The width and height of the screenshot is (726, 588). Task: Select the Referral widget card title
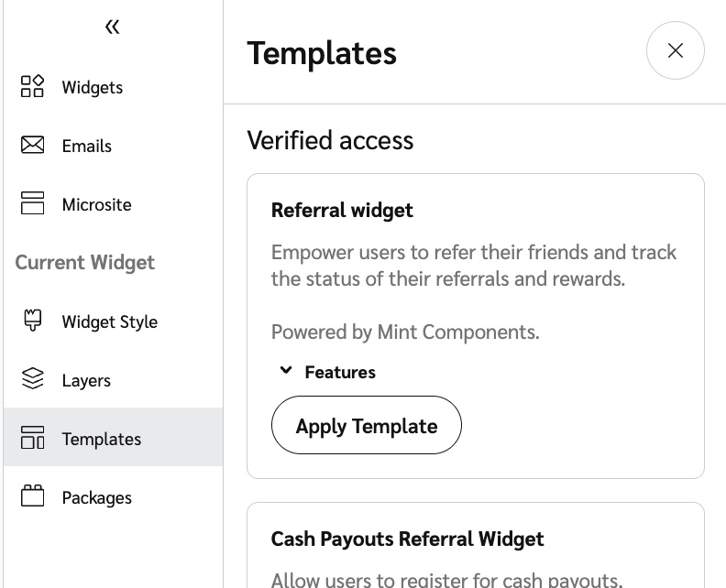pyautogui.click(x=342, y=211)
